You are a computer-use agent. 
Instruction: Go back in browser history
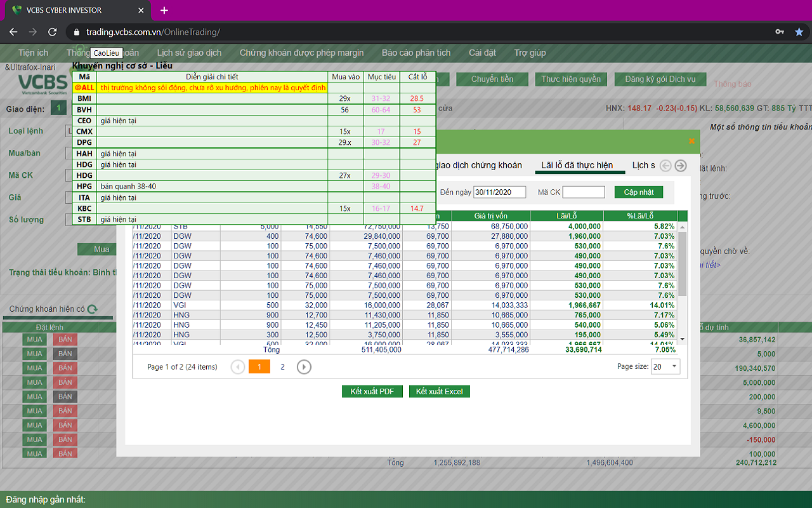pos(13,32)
